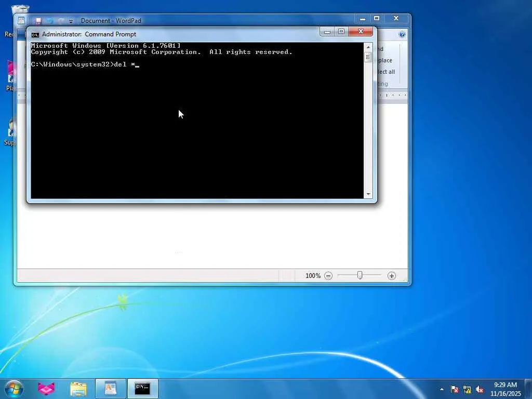Screen dimensions: 532x399
Task: Maximize the Command Prompt window
Action: coord(341,32)
